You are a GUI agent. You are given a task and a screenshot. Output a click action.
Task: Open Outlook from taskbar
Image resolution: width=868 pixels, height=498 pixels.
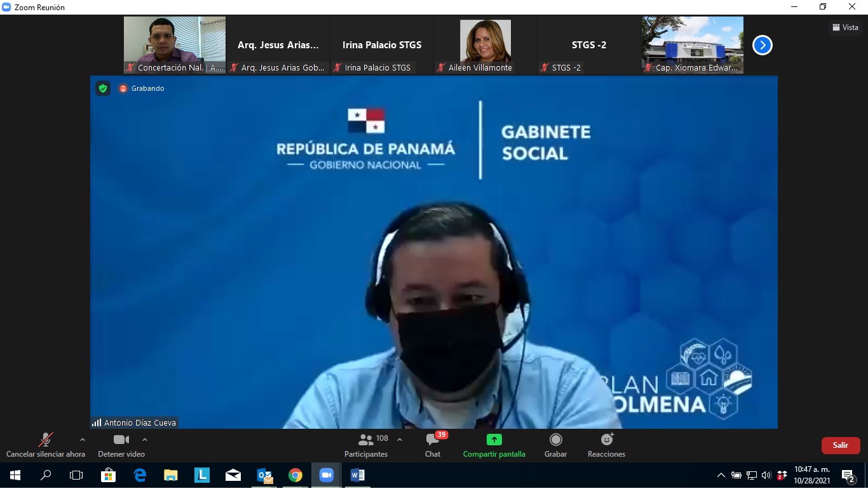(264, 475)
